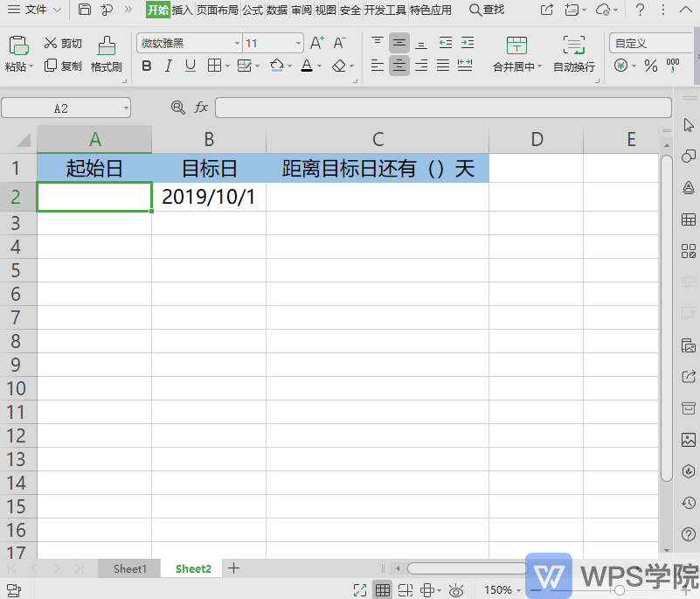This screenshot has width=700, height=599.
Task: Click the percent style icon
Action: pyautogui.click(x=650, y=66)
